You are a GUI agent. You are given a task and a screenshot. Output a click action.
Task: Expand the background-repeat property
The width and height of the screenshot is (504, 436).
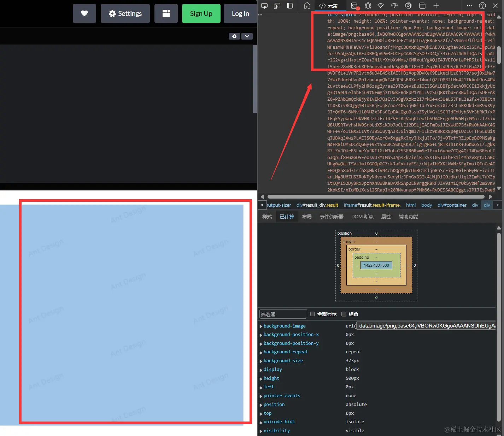click(x=261, y=352)
